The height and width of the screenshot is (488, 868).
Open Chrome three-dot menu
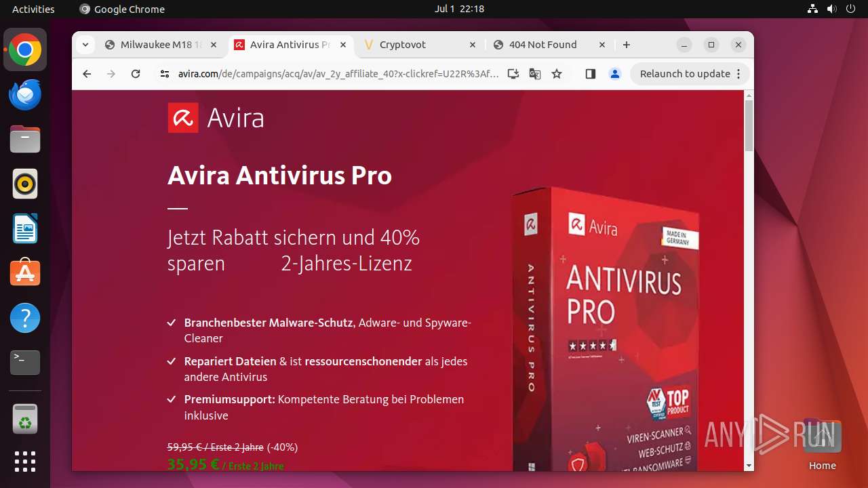tap(738, 74)
